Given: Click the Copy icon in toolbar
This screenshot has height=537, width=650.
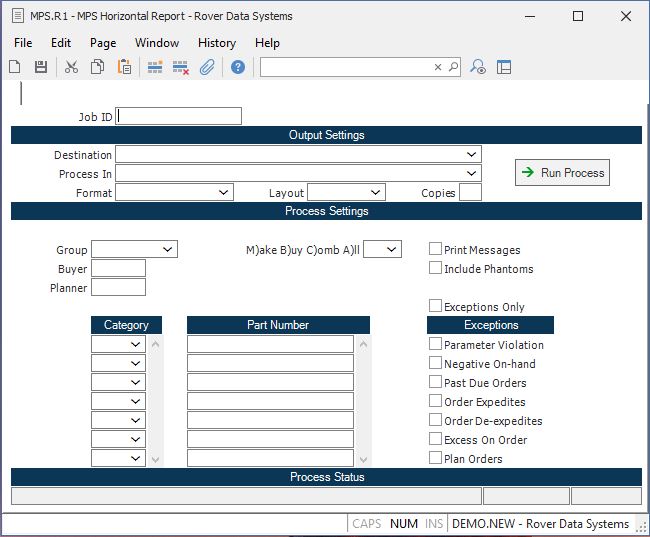Looking at the screenshot, I should [x=98, y=67].
